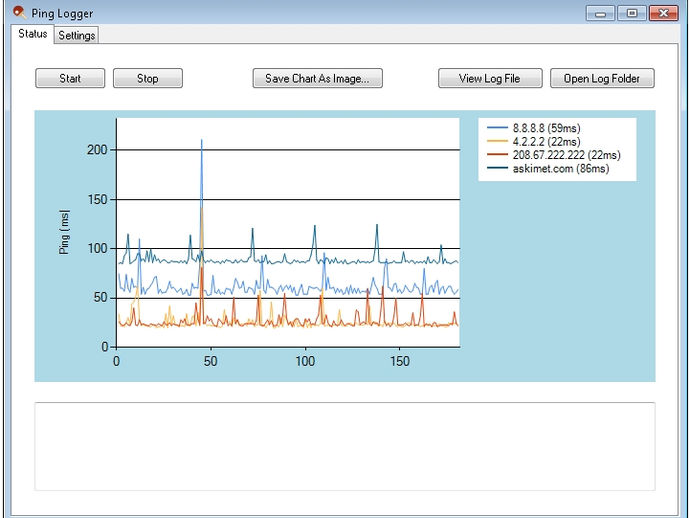Viewport: 690px width, 518px height.
Task: Stop ping logging with Stop button
Action: coord(148,78)
